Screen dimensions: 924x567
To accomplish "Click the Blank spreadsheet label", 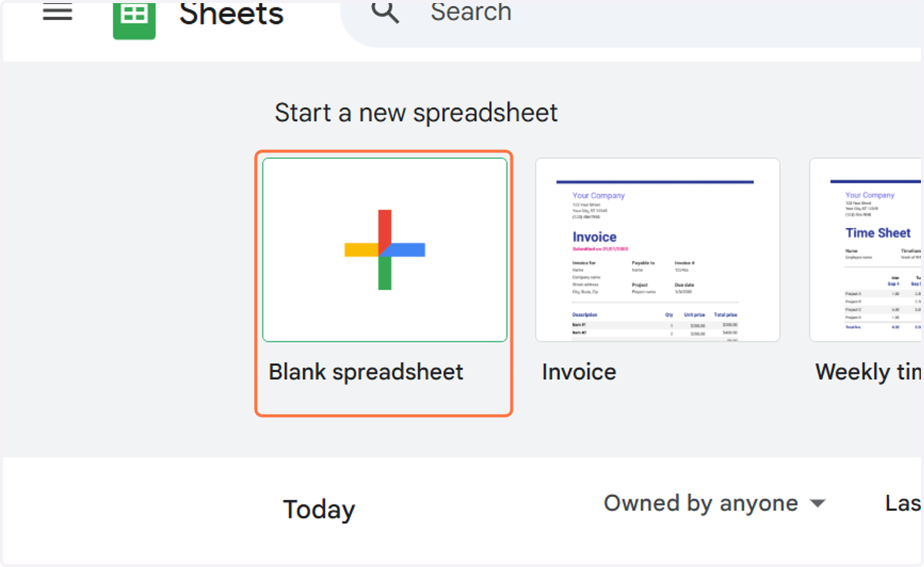I will point(366,372).
